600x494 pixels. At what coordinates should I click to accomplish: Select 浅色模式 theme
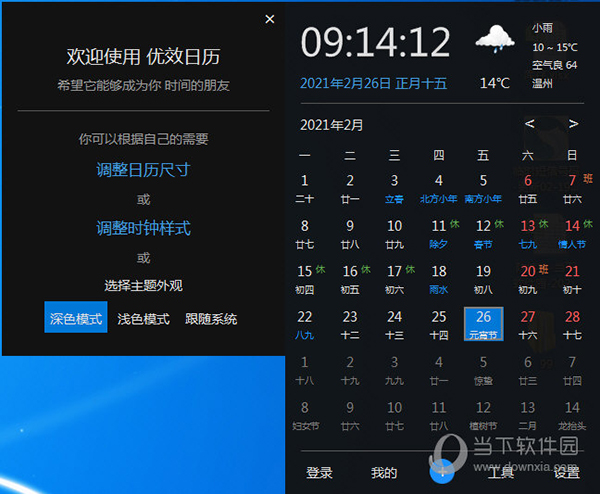point(143,319)
